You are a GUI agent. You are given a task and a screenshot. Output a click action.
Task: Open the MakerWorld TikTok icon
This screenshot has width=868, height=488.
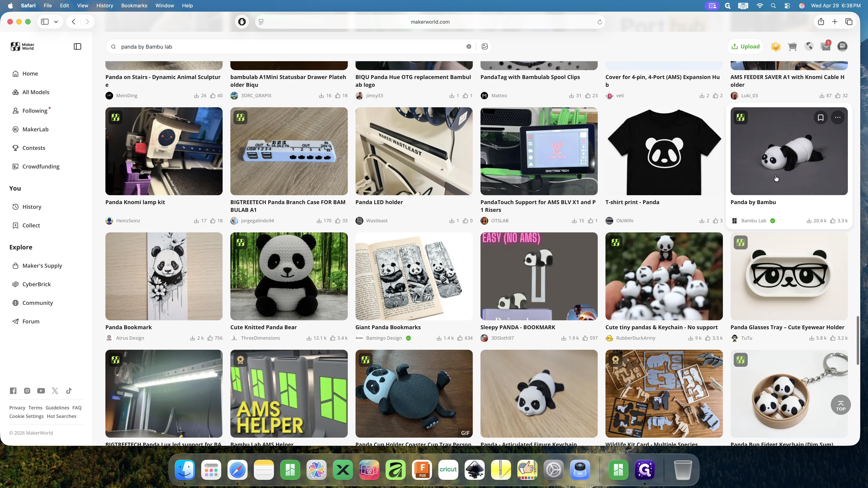point(69,391)
